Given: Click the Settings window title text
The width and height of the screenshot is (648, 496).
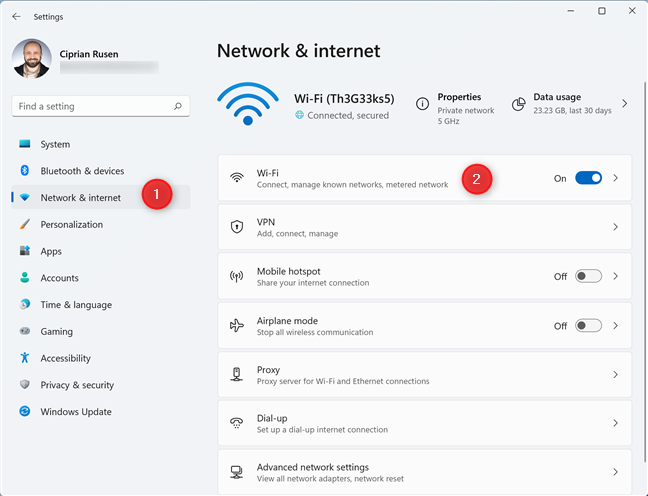Looking at the screenshot, I should click(48, 17).
